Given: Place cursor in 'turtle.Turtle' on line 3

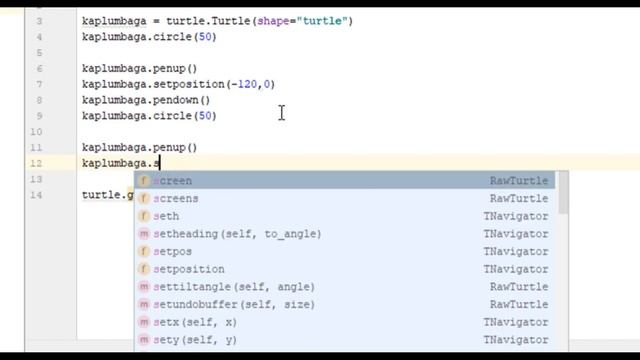Looking at the screenshot, I should (208, 21).
